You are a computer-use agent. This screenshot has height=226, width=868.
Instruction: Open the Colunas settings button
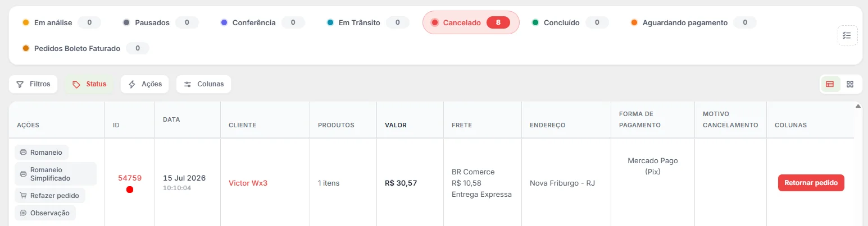(203, 84)
